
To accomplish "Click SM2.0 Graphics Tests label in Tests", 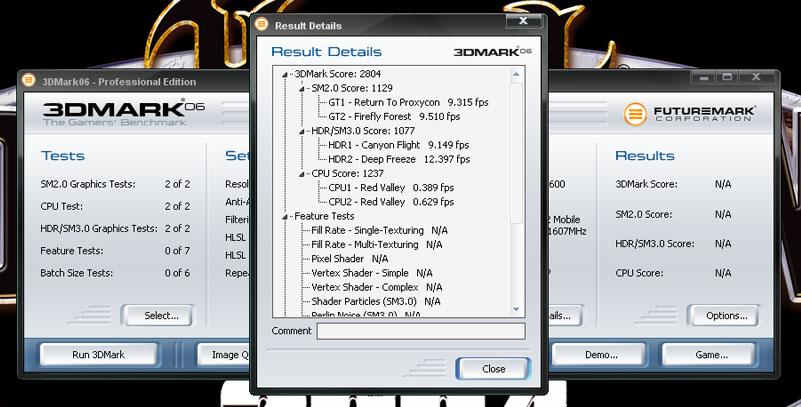I will pos(88,184).
